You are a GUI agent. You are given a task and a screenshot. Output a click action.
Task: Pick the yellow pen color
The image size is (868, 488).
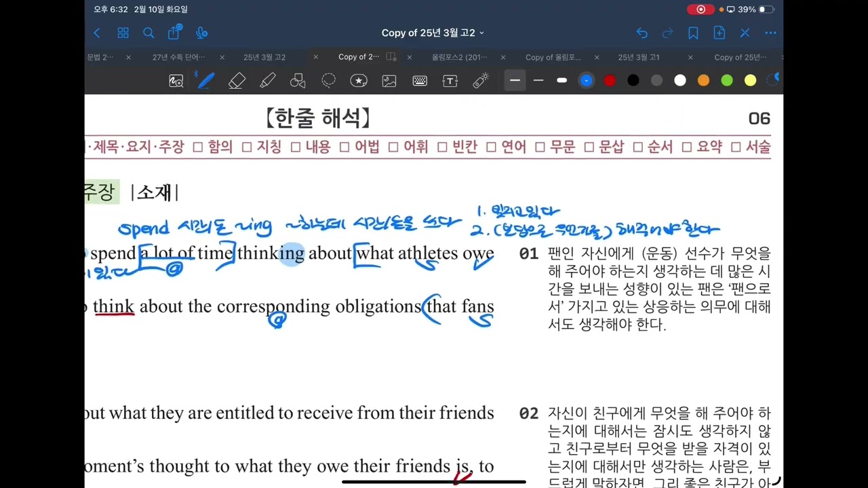tap(750, 81)
